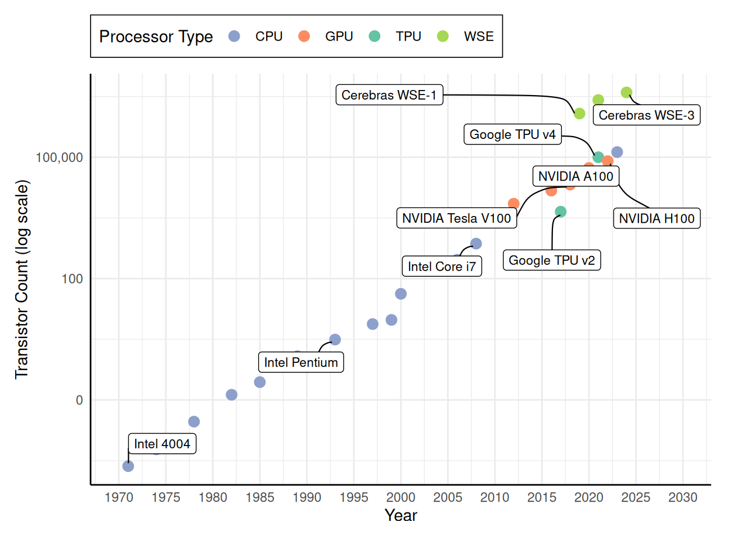Click the Cerebras WSE-1 green data point
The height and width of the screenshot is (540, 756).
579,114
